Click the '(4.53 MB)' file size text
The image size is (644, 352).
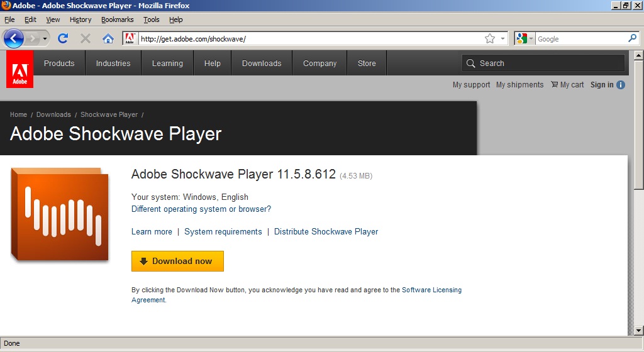(x=356, y=176)
